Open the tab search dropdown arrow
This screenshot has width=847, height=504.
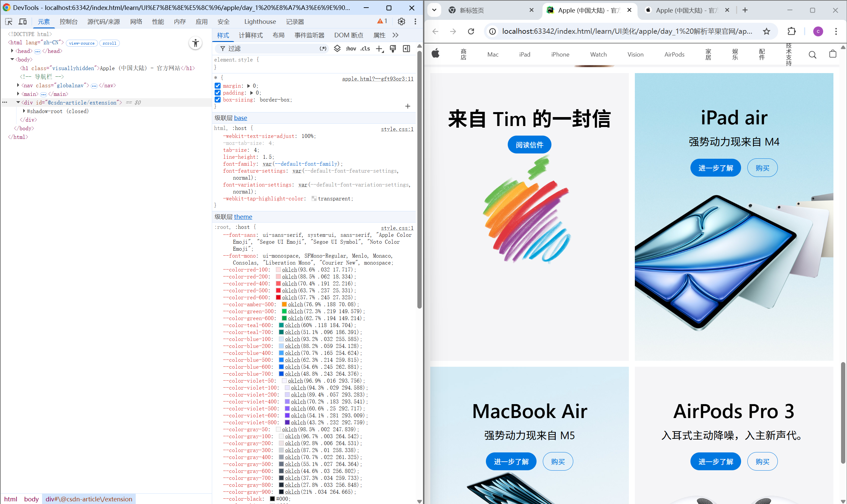434,10
